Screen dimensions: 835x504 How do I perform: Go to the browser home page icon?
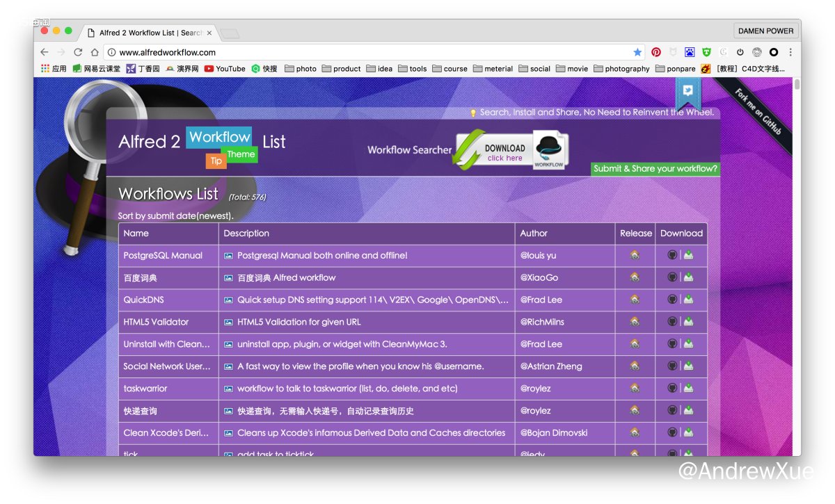[x=95, y=52]
